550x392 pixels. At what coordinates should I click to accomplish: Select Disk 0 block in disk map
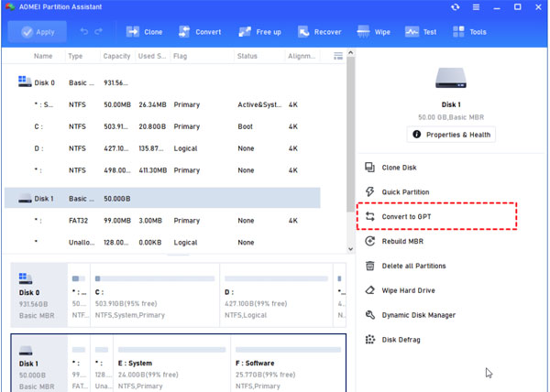point(38,295)
